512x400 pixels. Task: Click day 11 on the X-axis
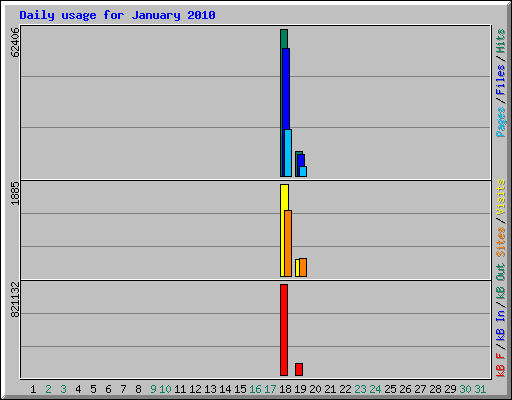pyautogui.click(x=180, y=389)
